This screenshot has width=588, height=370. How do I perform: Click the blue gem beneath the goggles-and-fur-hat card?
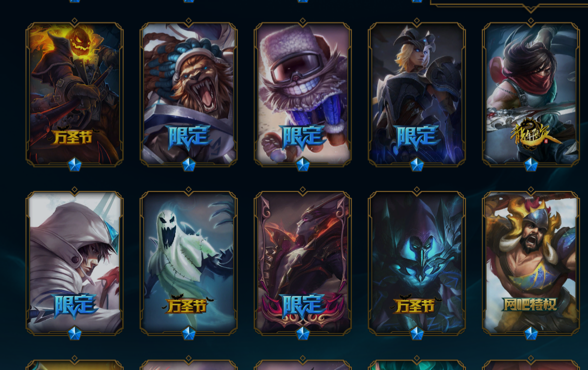[x=303, y=164]
